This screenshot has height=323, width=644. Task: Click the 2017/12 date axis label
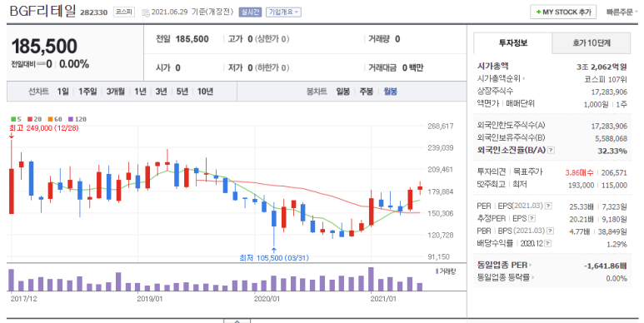(x=23, y=299)
